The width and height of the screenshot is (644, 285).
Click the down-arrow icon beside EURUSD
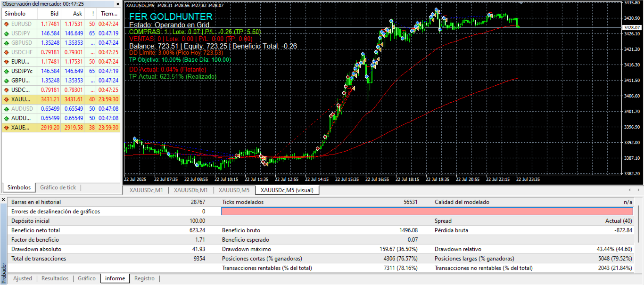point(7,24)
